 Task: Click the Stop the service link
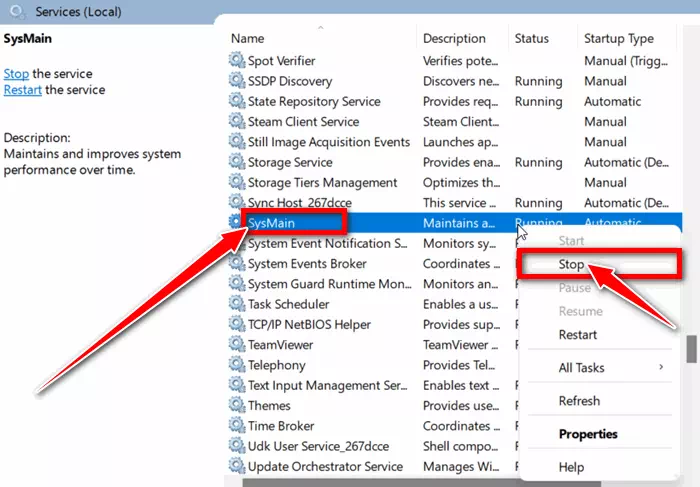click(16, 74)
